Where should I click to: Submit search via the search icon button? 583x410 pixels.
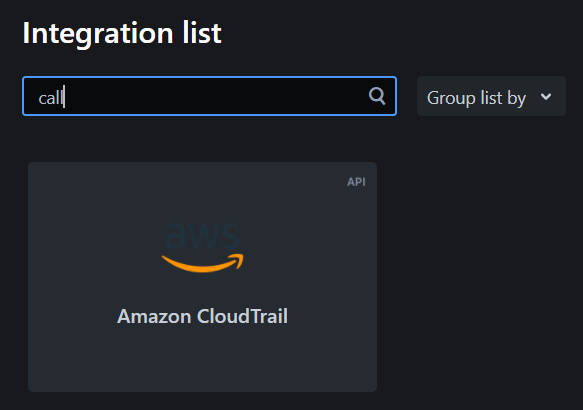pyautogui.click(x=377, y=96)
